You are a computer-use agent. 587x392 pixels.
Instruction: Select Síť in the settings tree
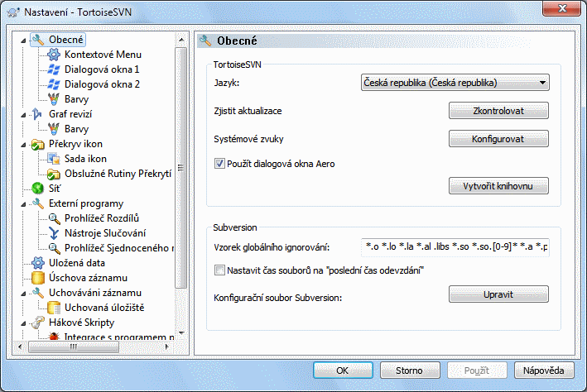[55, 189]
